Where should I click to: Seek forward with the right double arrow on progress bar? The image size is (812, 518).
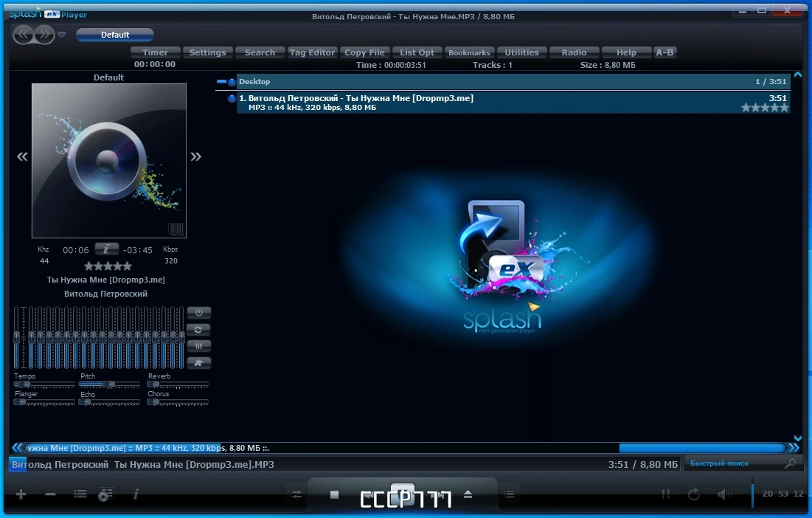coord(794,448)
